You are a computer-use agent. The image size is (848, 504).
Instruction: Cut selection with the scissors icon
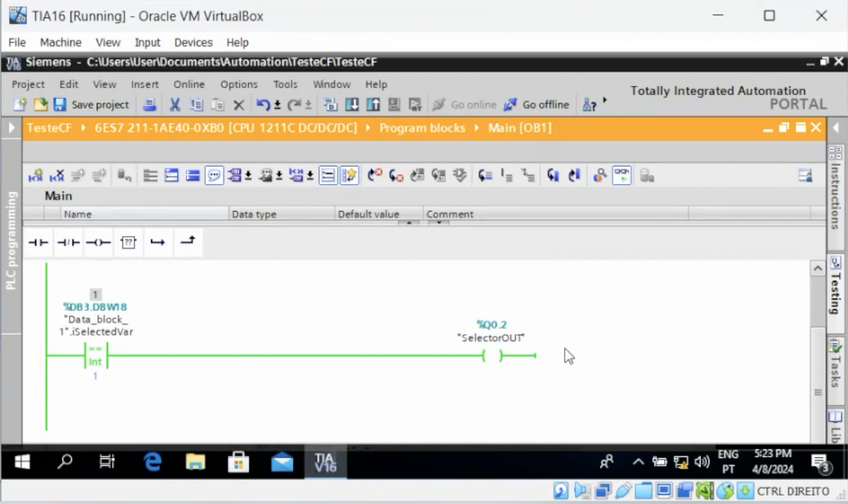(x=175, y=104)
